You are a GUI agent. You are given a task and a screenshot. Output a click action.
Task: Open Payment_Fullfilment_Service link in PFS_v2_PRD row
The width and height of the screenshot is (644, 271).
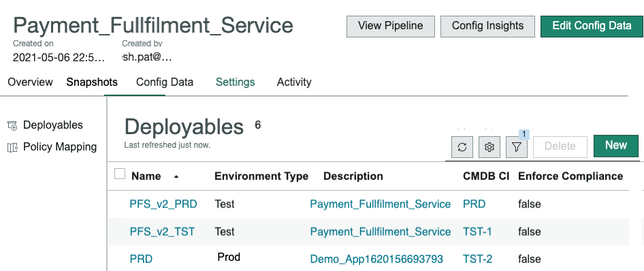(381, 204)
